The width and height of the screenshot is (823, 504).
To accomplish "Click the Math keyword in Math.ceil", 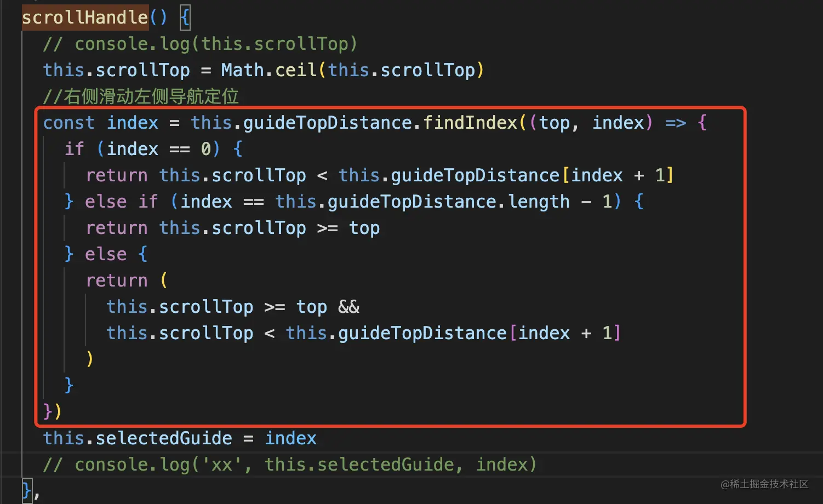I will 242,70.
